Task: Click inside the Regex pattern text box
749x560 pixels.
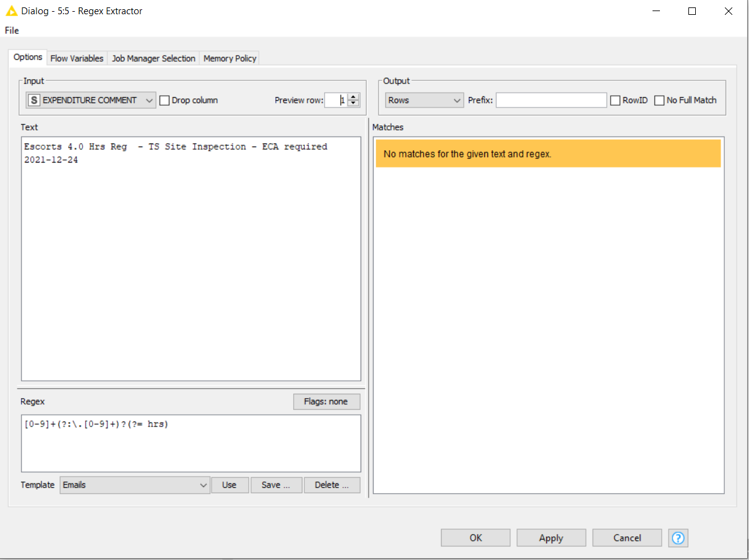Action: click(190, 443)
